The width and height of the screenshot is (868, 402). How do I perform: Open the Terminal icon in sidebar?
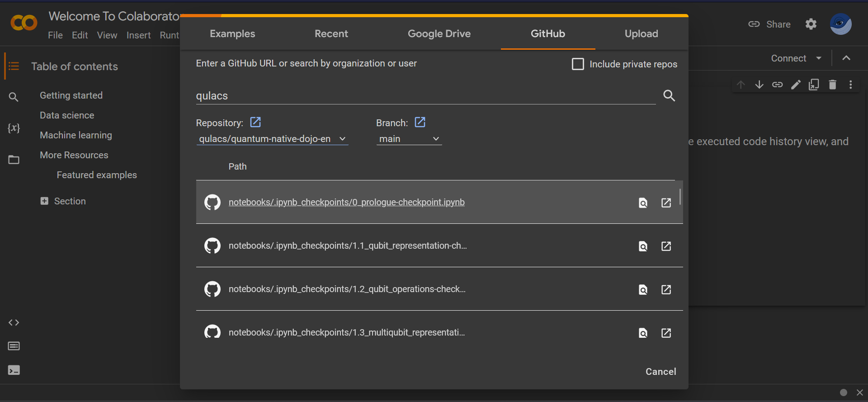click(x=14, y=370)
